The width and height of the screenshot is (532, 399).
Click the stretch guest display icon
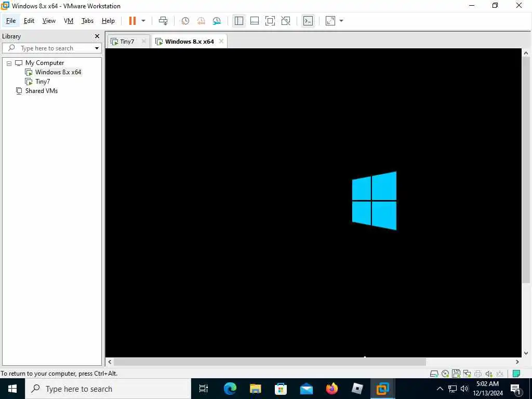click(x=330, y=21)
